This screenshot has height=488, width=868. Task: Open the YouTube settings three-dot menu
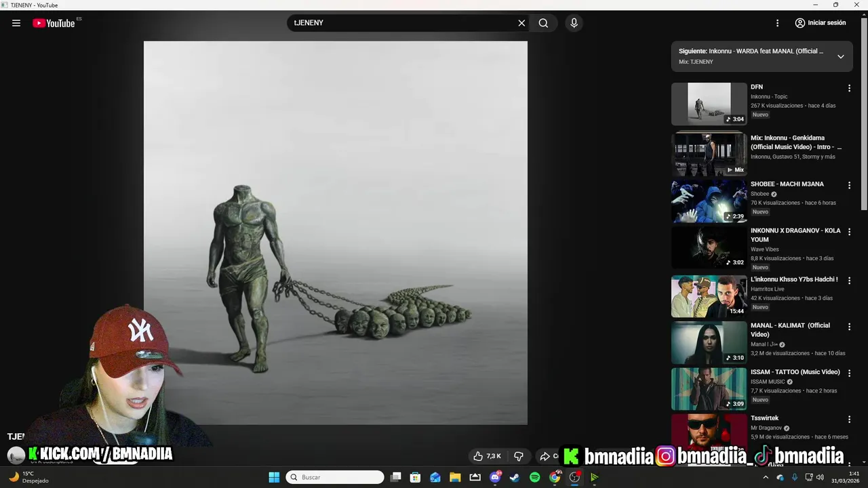coord(777,23)
